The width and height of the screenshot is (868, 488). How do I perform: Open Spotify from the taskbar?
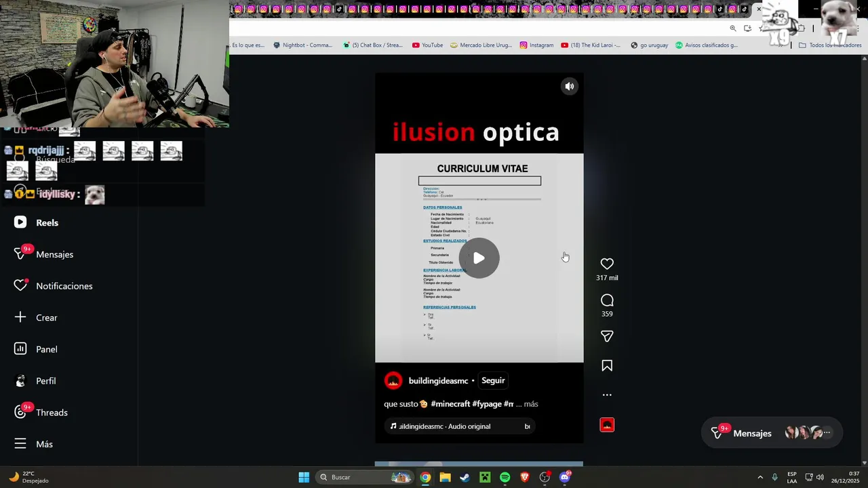point(505,477)
